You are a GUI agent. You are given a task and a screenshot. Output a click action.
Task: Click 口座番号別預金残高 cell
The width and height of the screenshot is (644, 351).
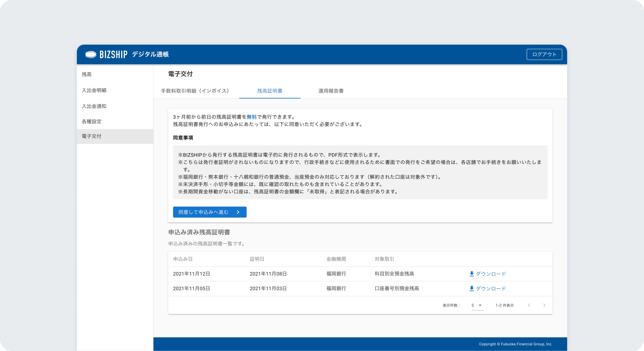[397, 288]
